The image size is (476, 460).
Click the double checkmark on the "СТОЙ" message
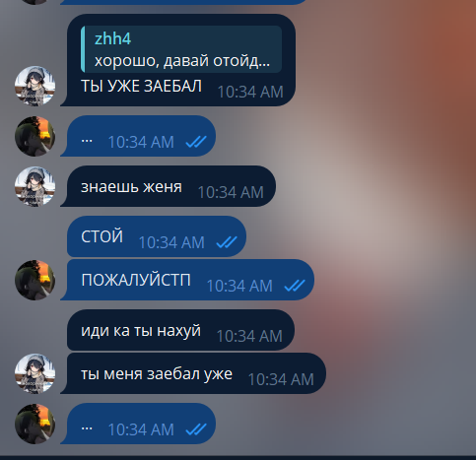point(227,242)
